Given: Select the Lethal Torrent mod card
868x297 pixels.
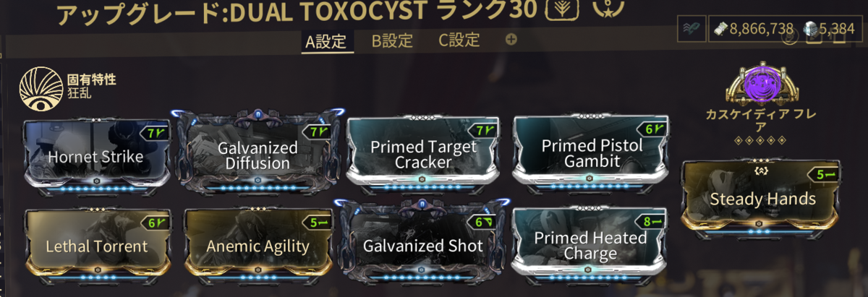Looking at the screenshot, I should click(x=98, y=246).
